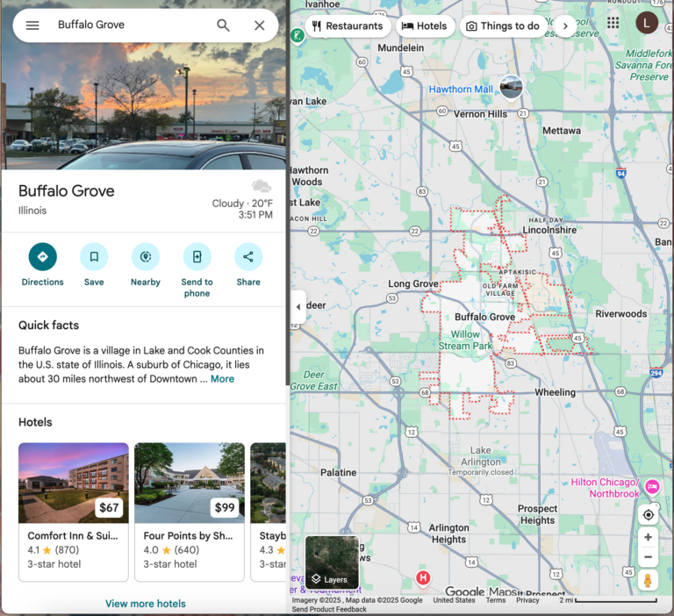Toggle the Layers satellite view
The width and height of the screenshot is (674, 616).
tap(332, 562)
